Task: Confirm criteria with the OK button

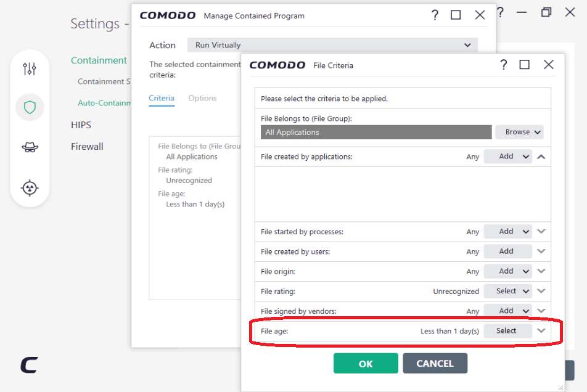Action: click(x=366, y=364)
